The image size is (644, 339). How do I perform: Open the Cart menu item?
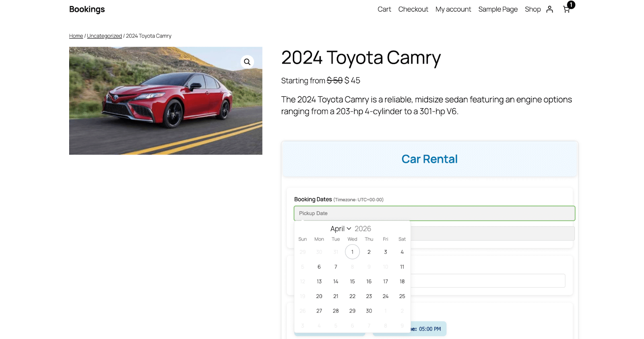(384, 9)
